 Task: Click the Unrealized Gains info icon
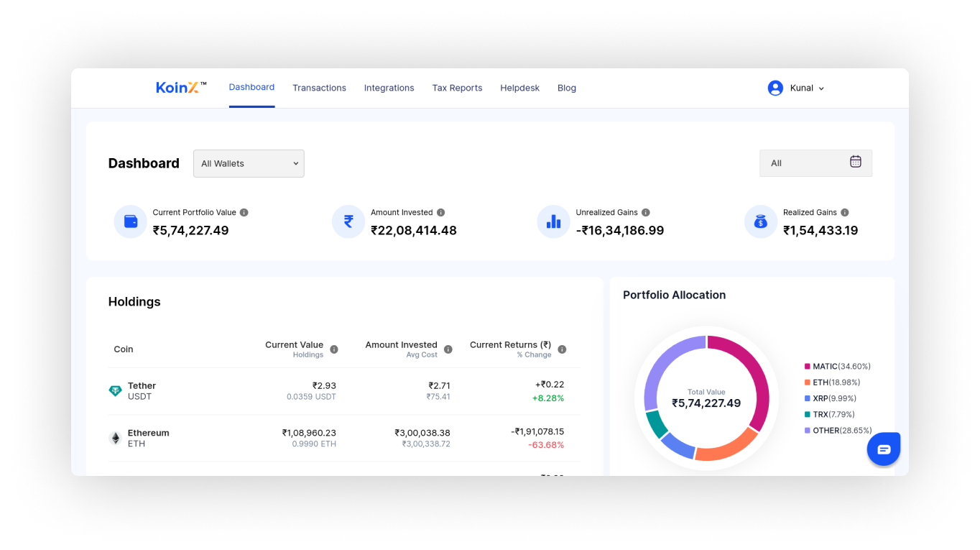click(646, 213)
